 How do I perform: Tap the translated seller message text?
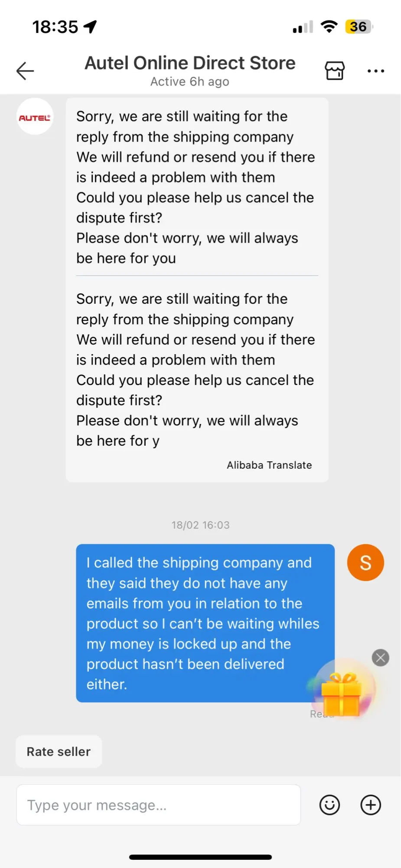(x=196, y=370)
